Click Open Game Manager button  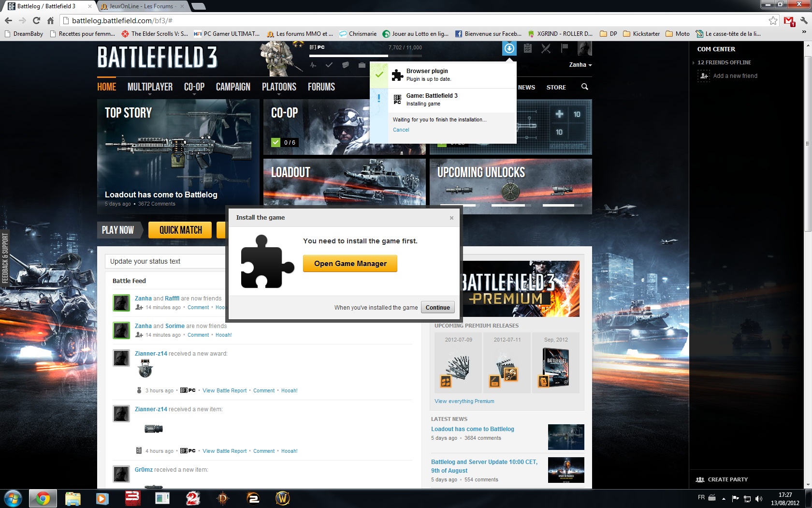(x=350, y=264)
